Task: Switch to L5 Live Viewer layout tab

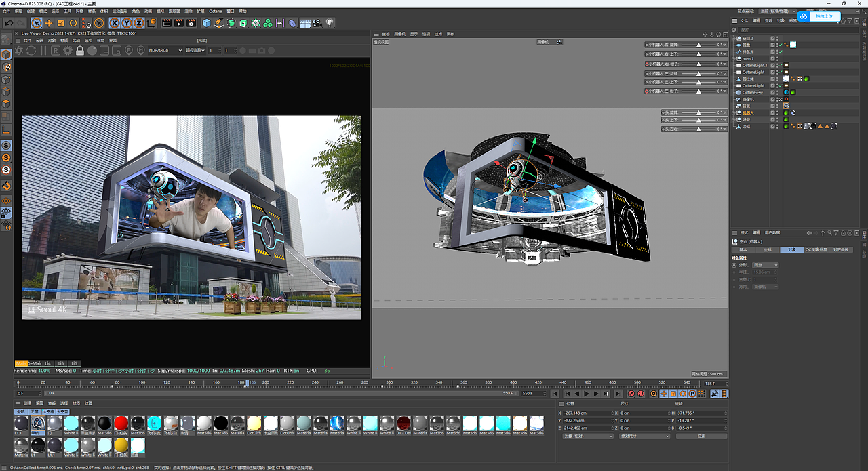Action: (61, 363)
